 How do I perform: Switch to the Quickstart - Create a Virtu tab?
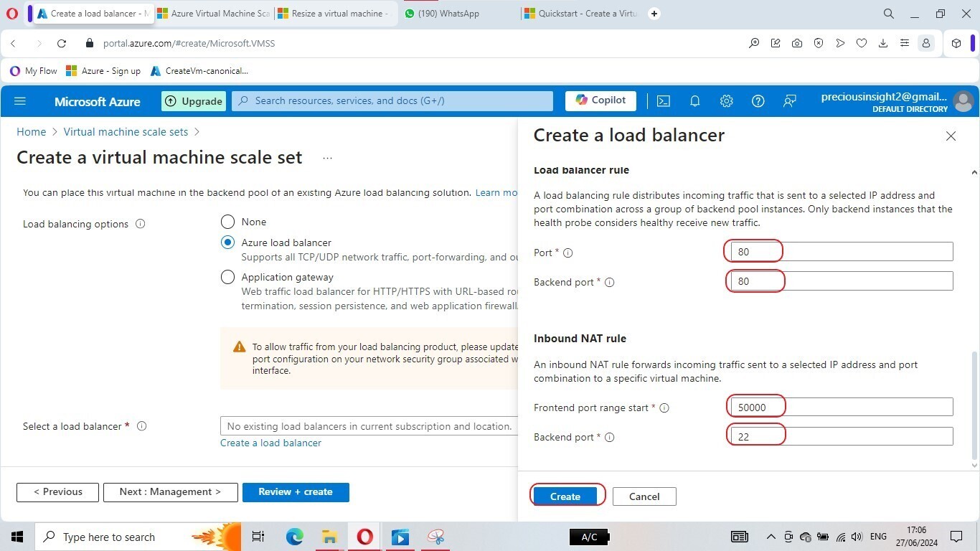[x=580, y=14]
